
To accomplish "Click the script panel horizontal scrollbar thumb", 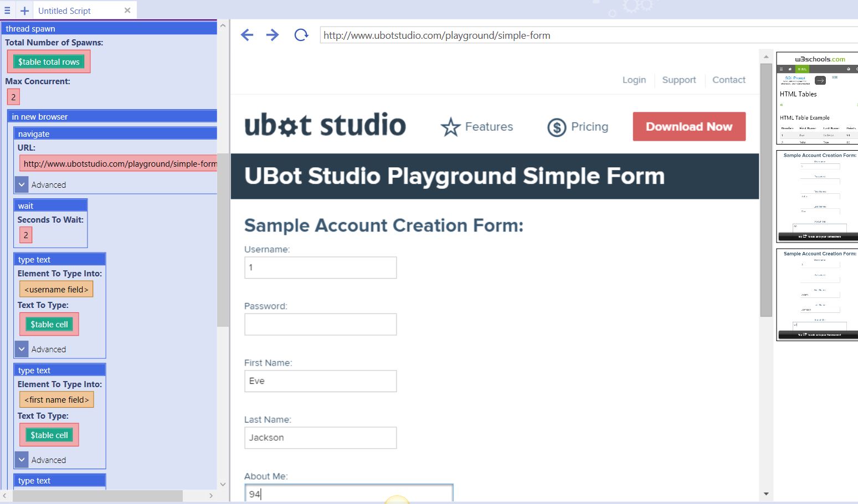I will [97, 496].
